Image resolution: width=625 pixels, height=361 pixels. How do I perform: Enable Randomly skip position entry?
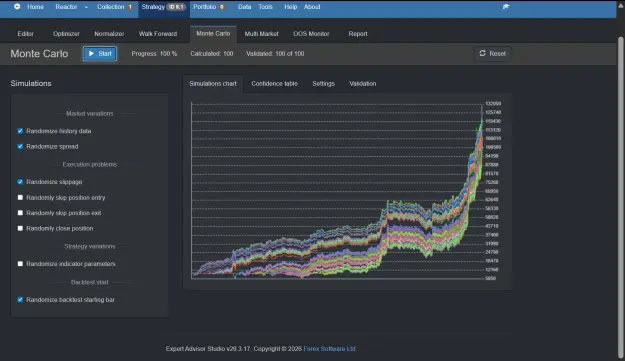pos(20,198)
